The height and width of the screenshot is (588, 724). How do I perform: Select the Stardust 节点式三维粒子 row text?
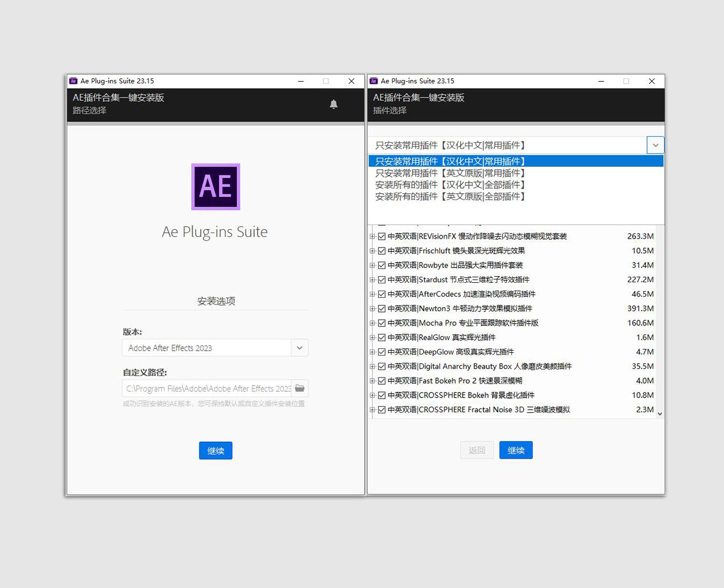(458, 279)
